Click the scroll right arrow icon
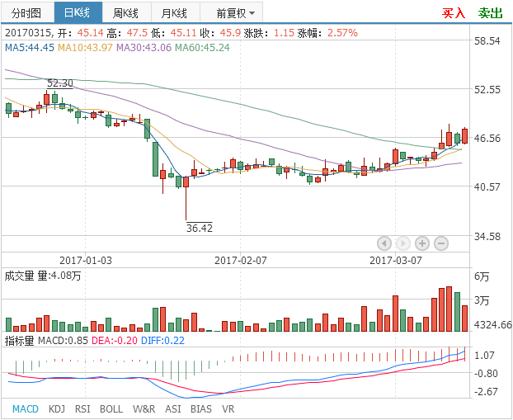 click(x=402, y=243)
